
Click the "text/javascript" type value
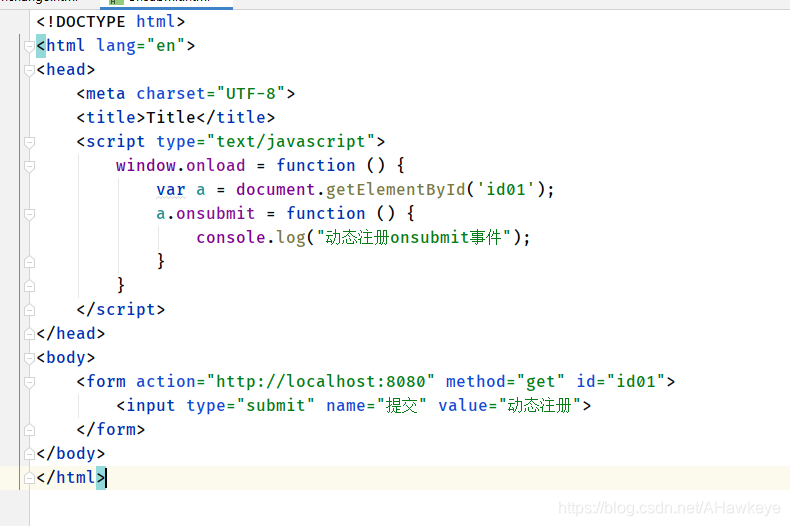291,142
